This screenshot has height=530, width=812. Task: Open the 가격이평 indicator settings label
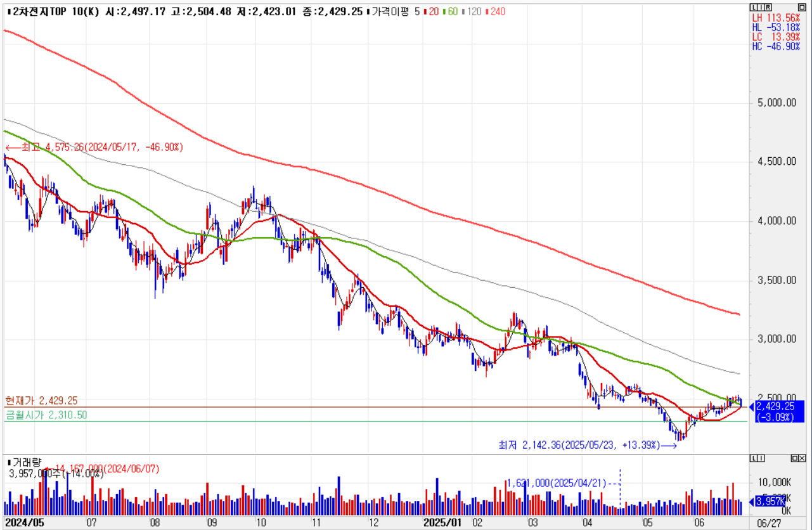pyautogui.click(x=390, y=11)
